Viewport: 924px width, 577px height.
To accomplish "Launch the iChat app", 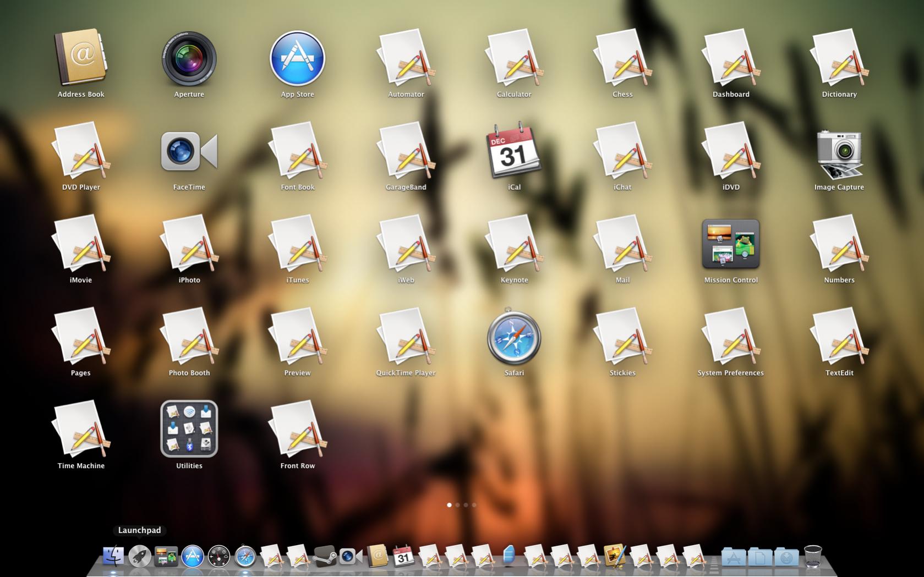I will point(622,151).
